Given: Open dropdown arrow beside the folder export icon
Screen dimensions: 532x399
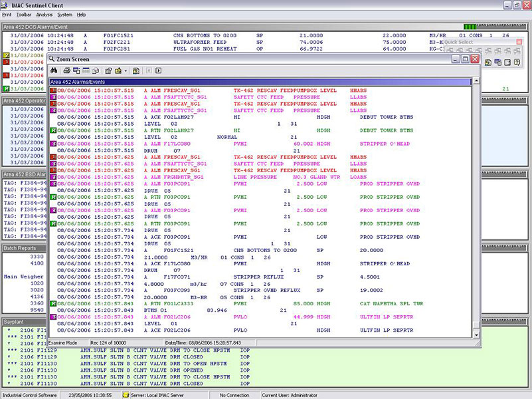Looking at the screenshot, I should pyautogui.click(x=125, y=70).
